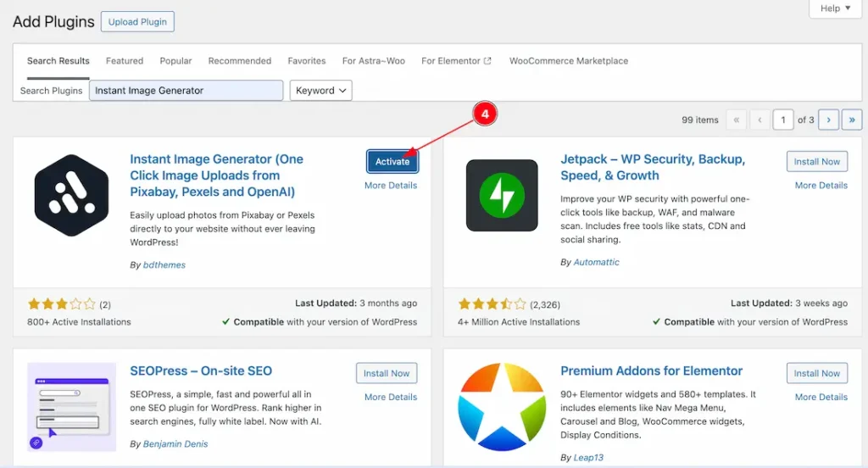Visit the Automattic author link
This screenshot has width=868, height=468.
[596, 262]
